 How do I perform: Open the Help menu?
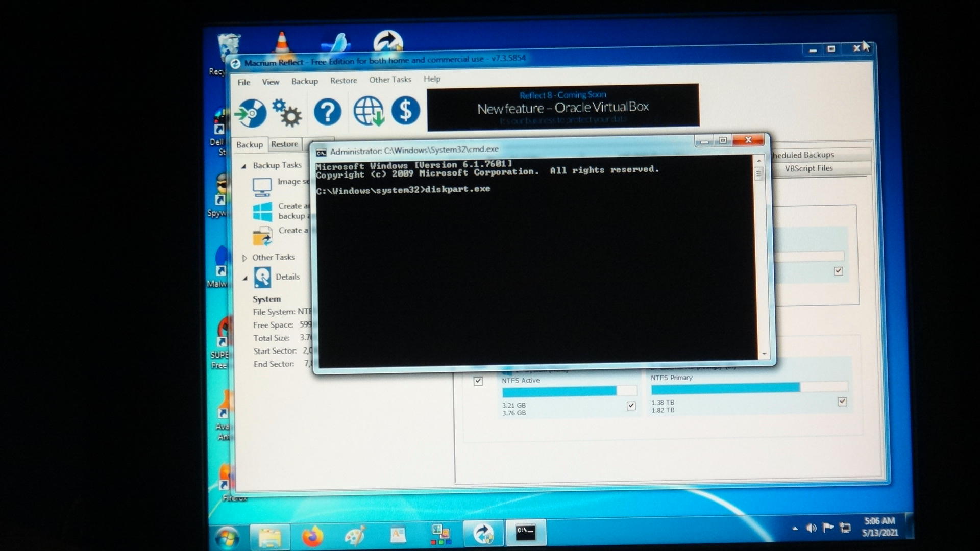pyautogui.click(x=432, y=79)
